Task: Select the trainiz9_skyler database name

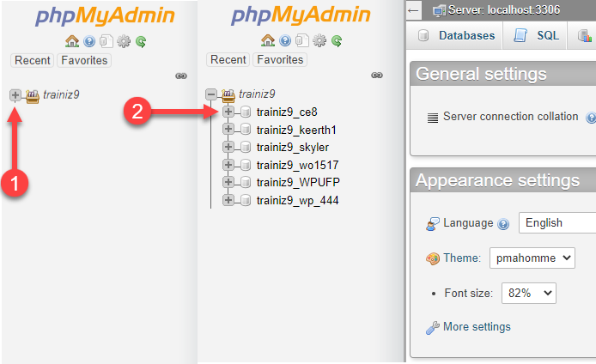Action: point(293,148)
